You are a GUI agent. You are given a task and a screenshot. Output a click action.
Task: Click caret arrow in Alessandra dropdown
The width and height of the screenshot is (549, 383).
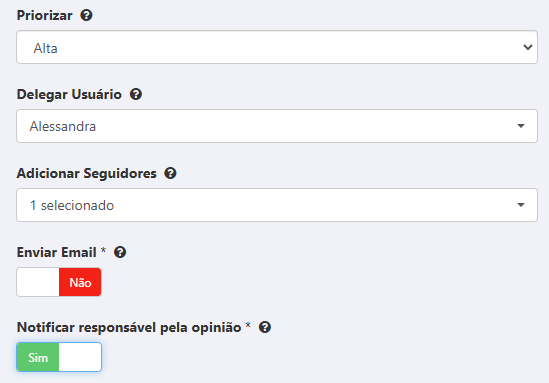521,126
